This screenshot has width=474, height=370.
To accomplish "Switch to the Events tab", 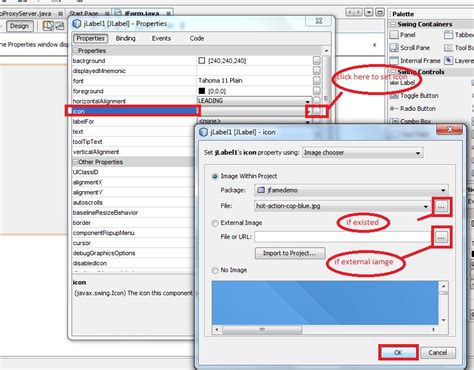I will [x=161, y=38].
